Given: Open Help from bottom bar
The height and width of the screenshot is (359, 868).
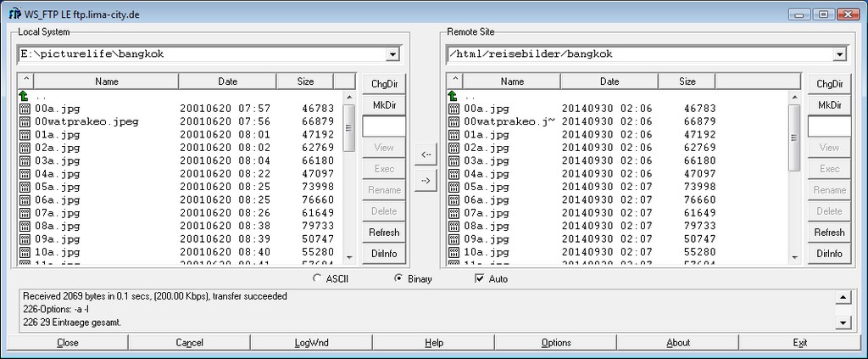Looking at the screenshot, I should pos(433,342).
